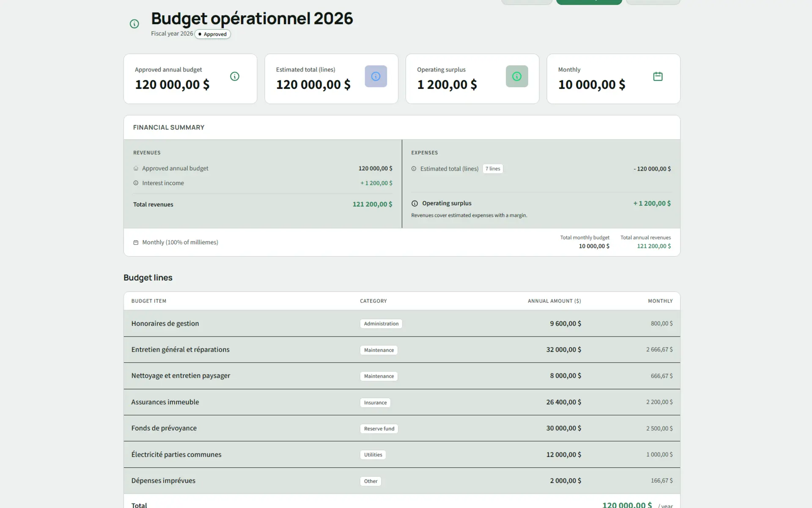The width and height of the screenshot is (812, 508).
Task: Click the Insurance category tag
Action: pos(375,402)
